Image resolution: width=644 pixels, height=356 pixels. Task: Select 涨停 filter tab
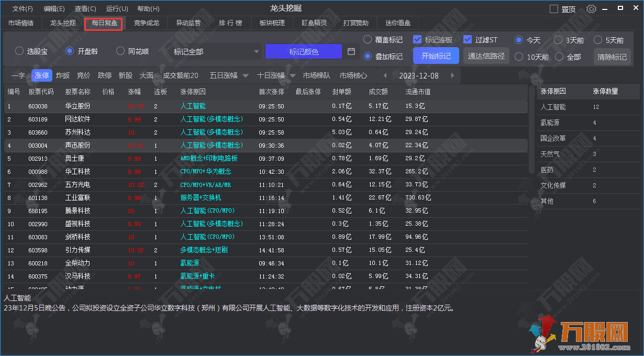click(x=42, y=75)
